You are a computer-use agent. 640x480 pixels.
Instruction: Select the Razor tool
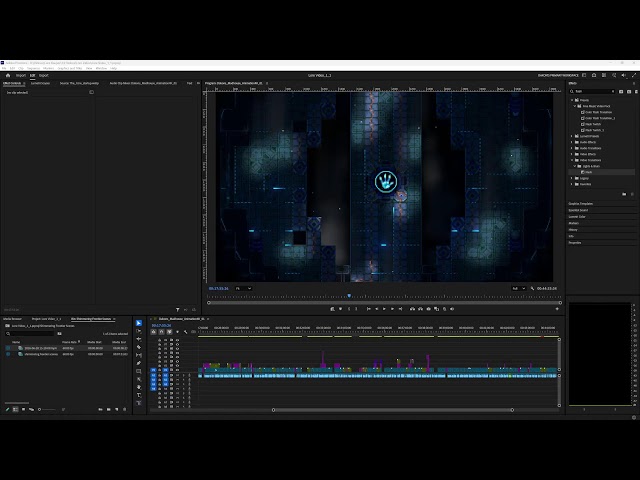click(139, 347)
